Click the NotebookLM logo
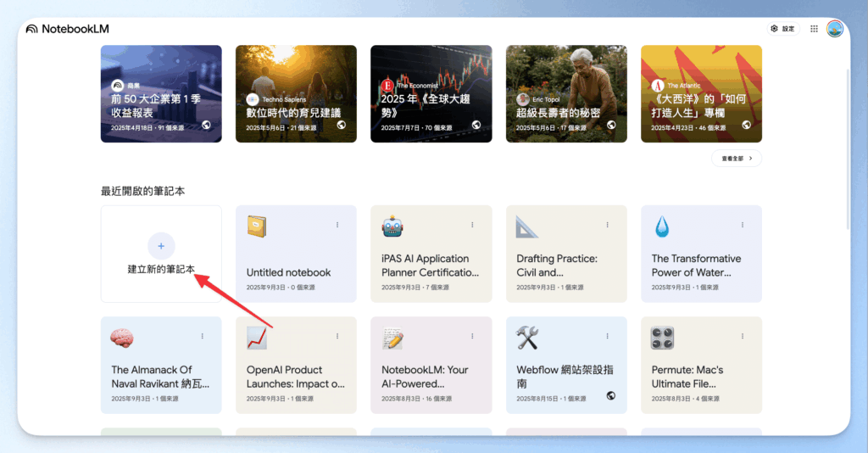Screen dimensions: 868x453 tap(68, 29)
